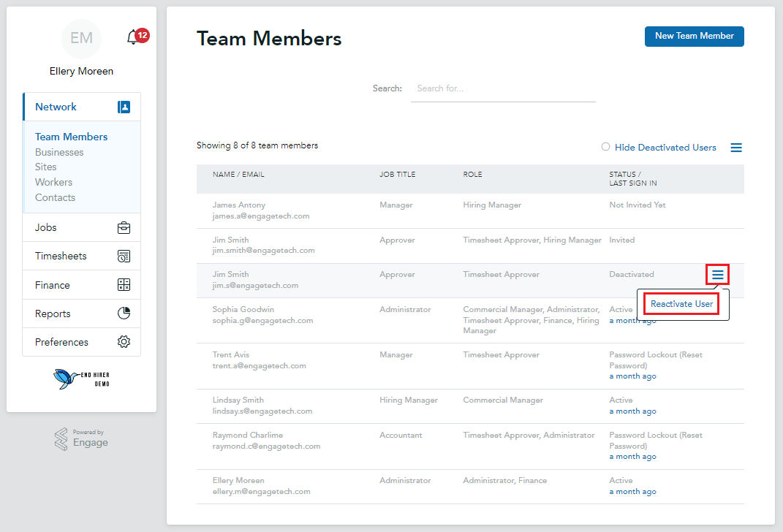The width and height of the screenshot is (783, 532).
Task: Open the Jobs section
Action: tap(82, 227)
